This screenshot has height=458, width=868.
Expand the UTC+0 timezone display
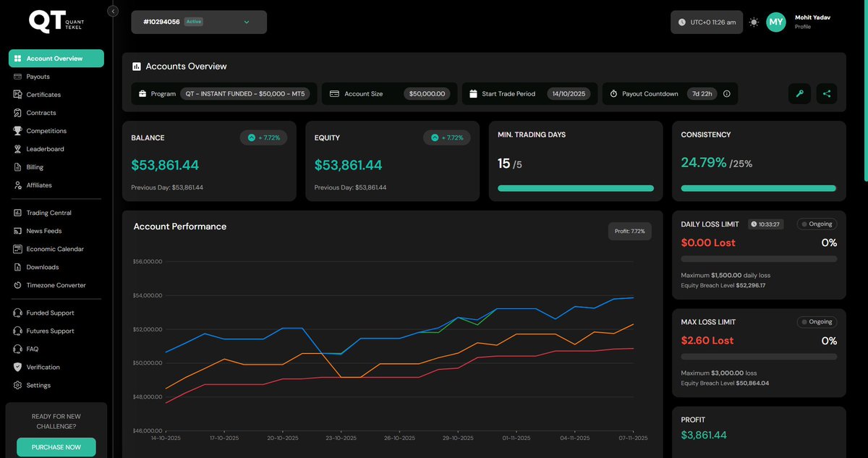click(706, 22)
